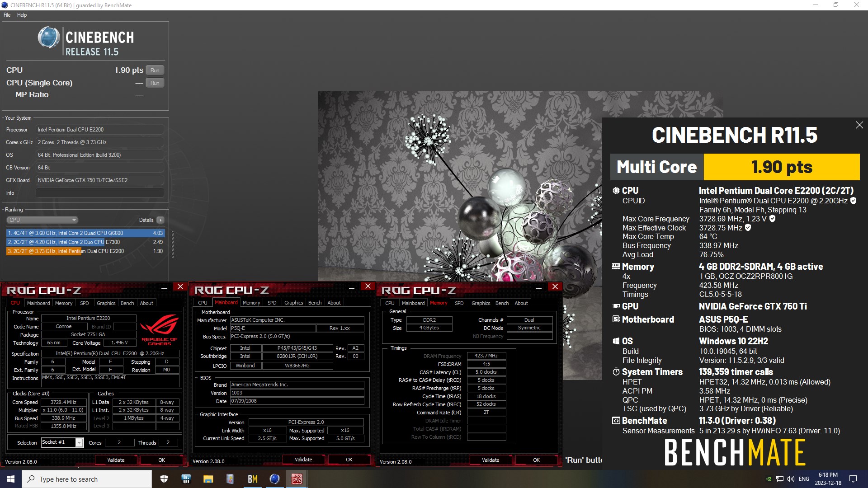
Task: Click the Cinebench logo sphere
Action: (x=48, y=37)
